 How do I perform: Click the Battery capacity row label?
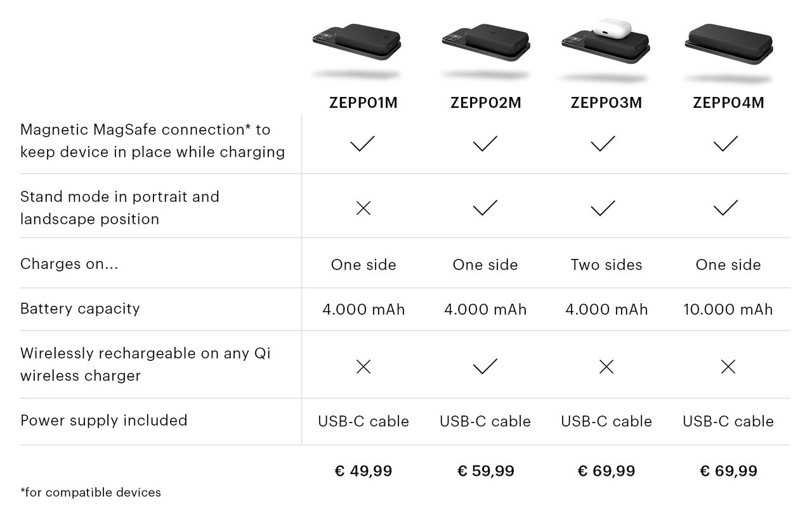pyautogui.click(x=80, y=309)
